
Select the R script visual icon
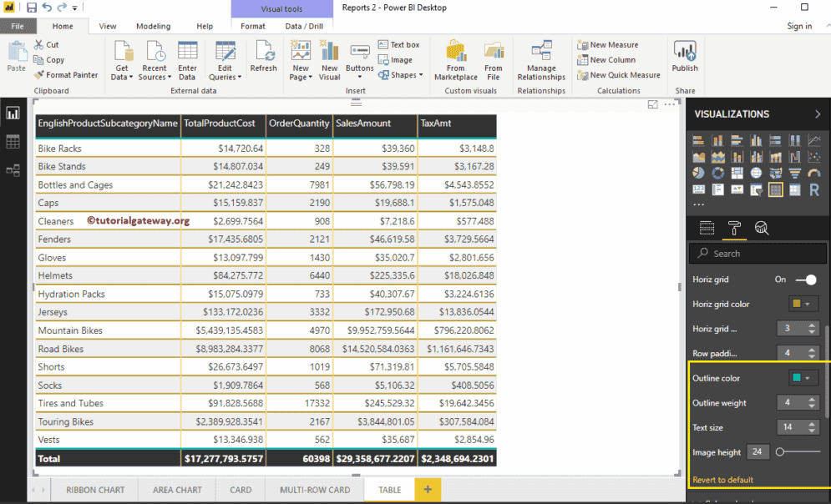tap(814, 189)
